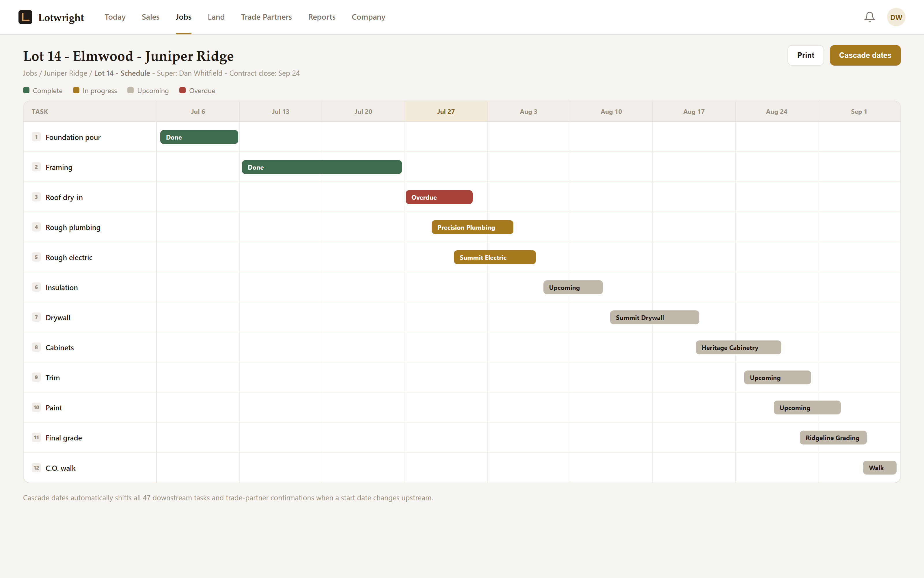Click the Overdue red legend swatch
This screenshot has width=924, height=578.
182,90
